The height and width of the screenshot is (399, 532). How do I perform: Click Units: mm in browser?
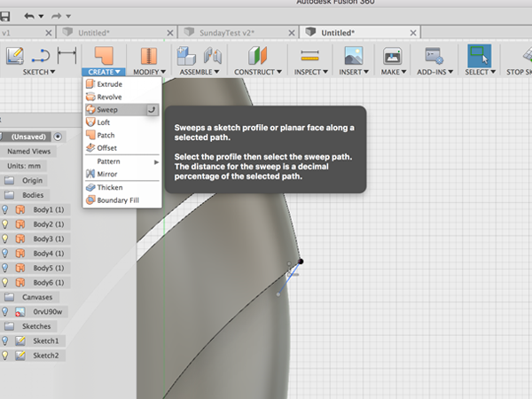24,166
